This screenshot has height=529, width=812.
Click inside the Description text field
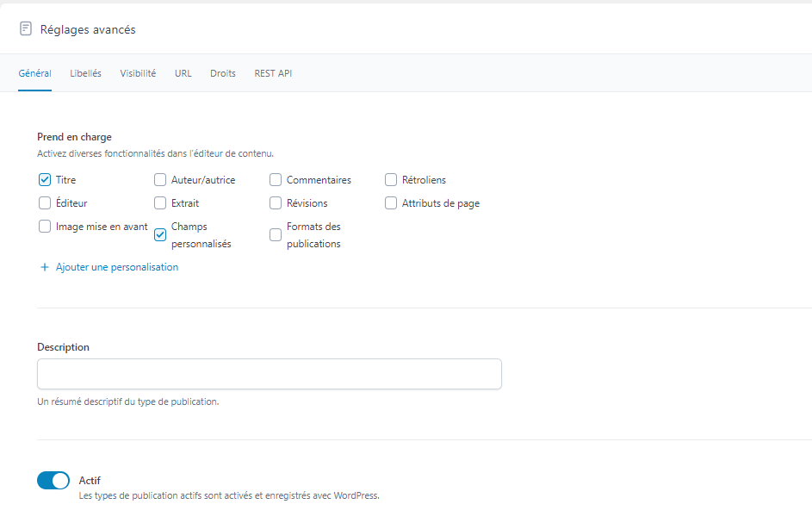tap(269, 374)
